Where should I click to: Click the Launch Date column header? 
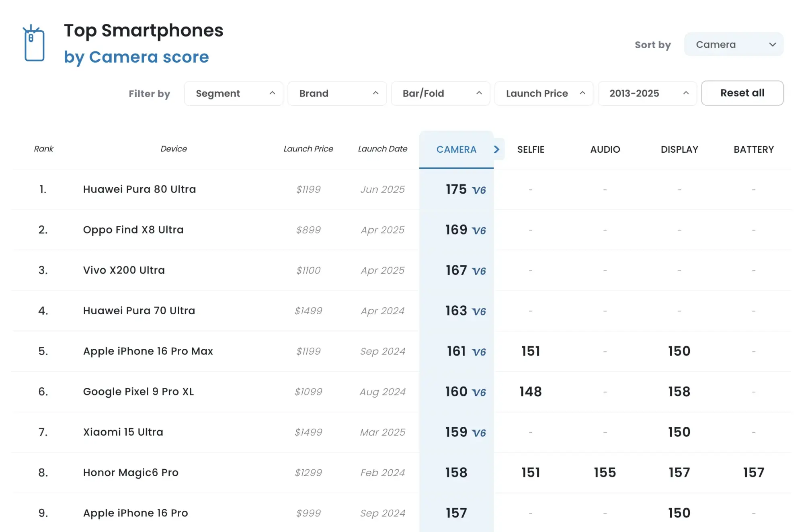pos(383,149)
